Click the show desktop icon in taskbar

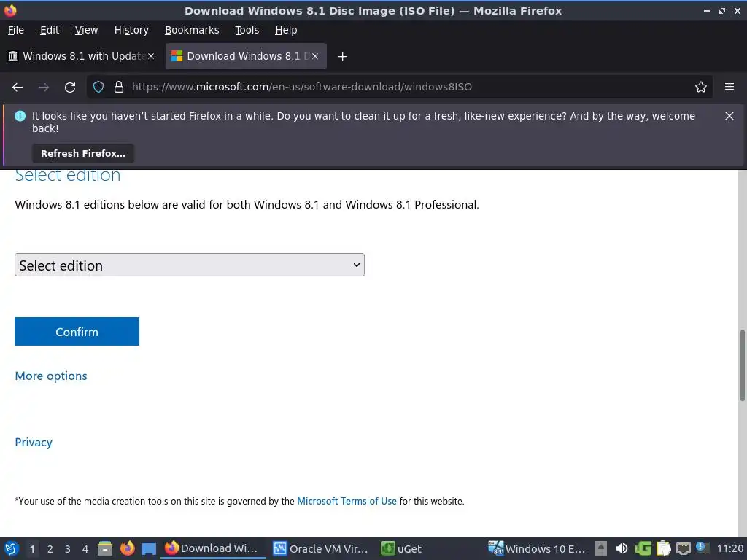click(x=149, y=549)
